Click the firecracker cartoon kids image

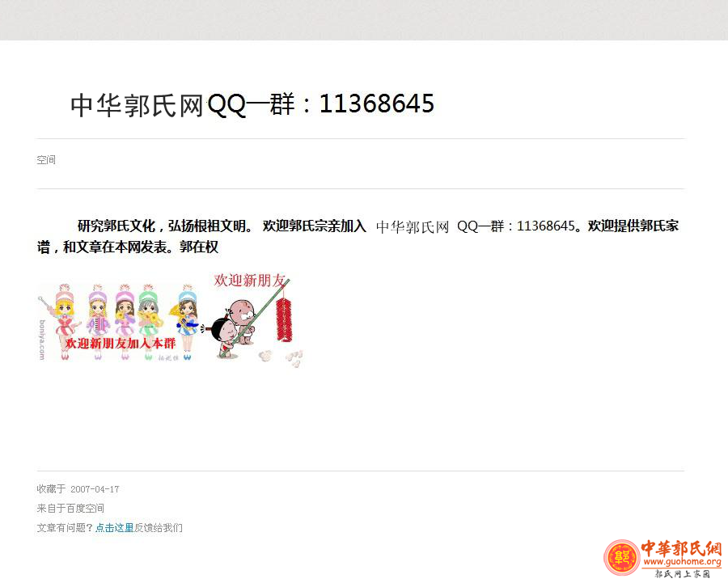tap(254, 319)
